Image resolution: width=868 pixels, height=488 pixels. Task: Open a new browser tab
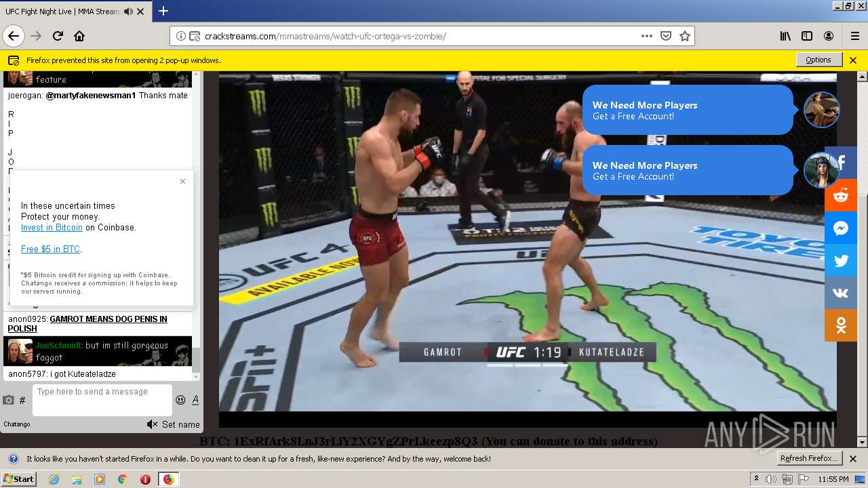pos(163,11)
